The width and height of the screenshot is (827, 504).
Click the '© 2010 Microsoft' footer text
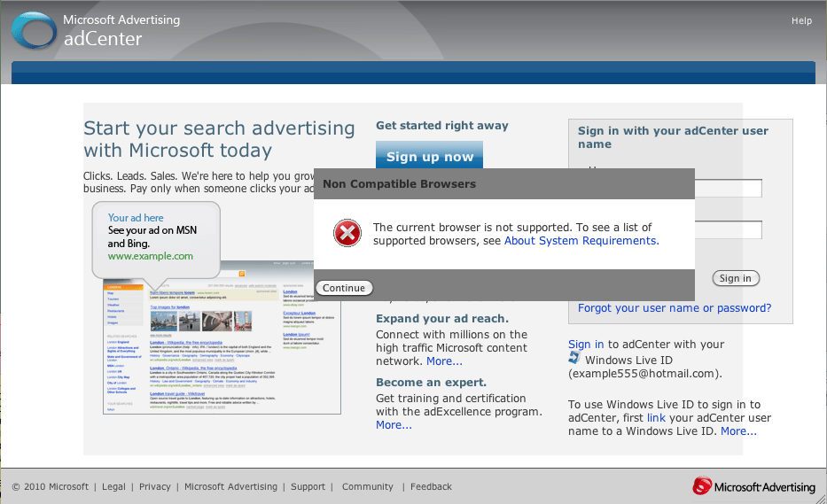coord(51,486)
